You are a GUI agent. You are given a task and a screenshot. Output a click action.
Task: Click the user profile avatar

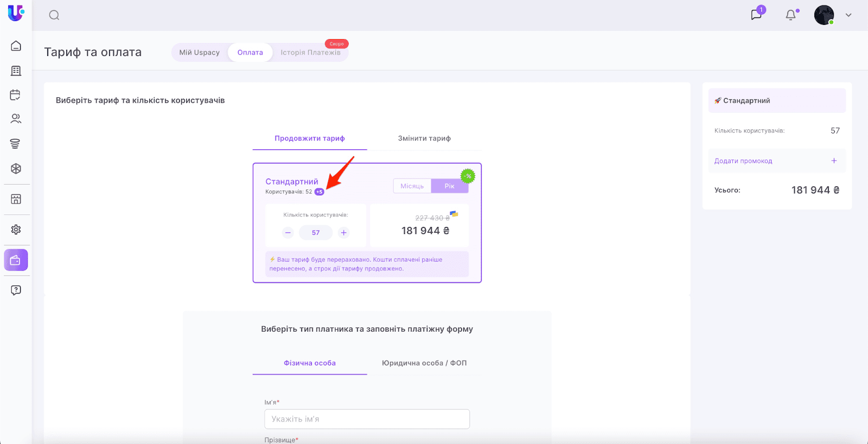coord(824,15)
